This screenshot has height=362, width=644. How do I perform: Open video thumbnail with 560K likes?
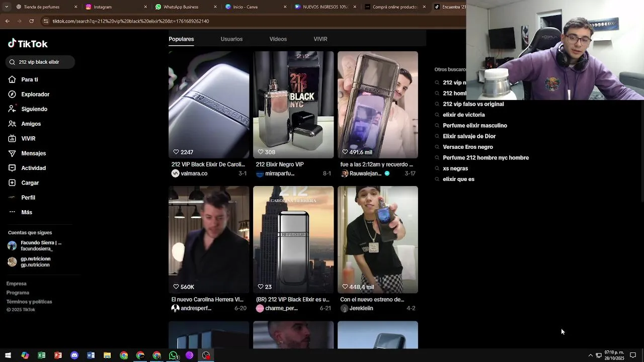(x=209, y=239)
